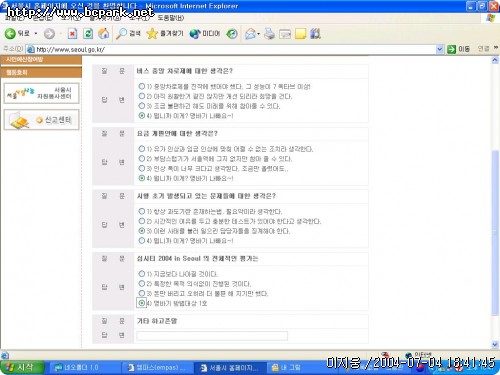Open the 시작 Start button
This screenshot has height=375, width=500.
22,367
